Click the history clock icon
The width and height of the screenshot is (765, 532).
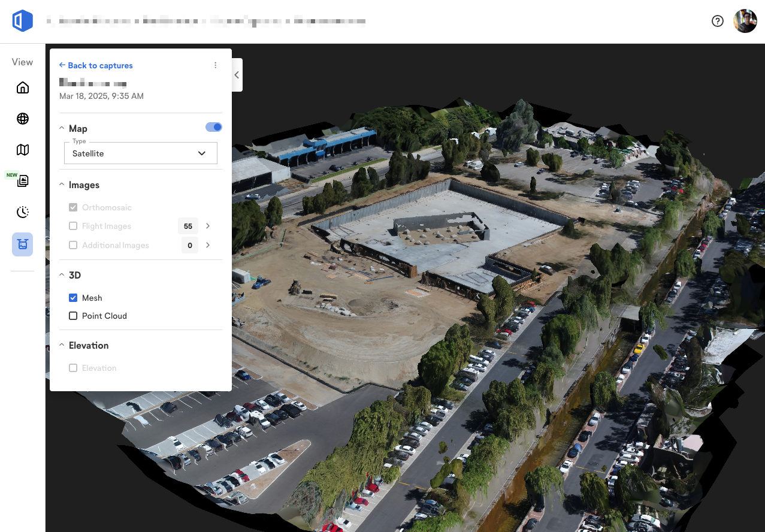pos(23,212)
